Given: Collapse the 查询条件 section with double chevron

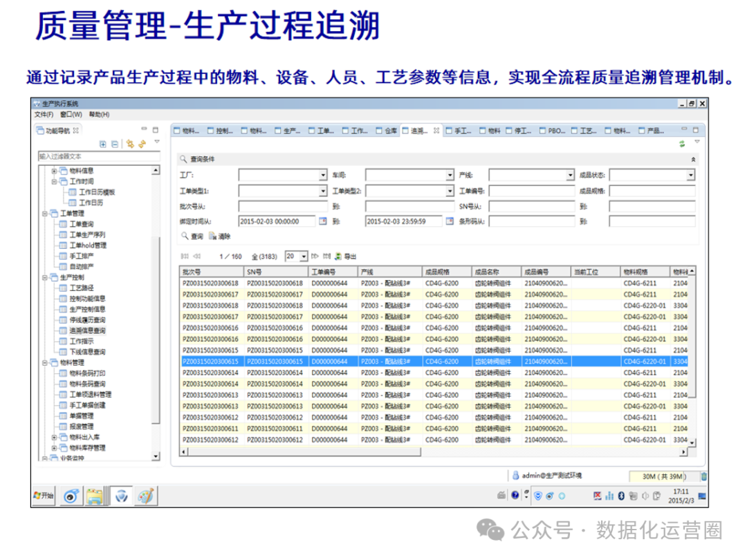Looking at the screenshot, I should coord(693,160).
